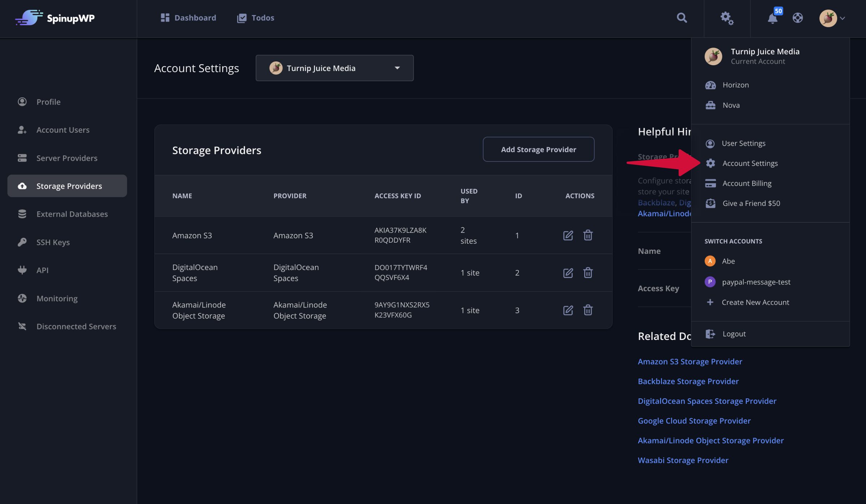
Task: Click the Logout option in account menu
Action: [x=734, y=333]
